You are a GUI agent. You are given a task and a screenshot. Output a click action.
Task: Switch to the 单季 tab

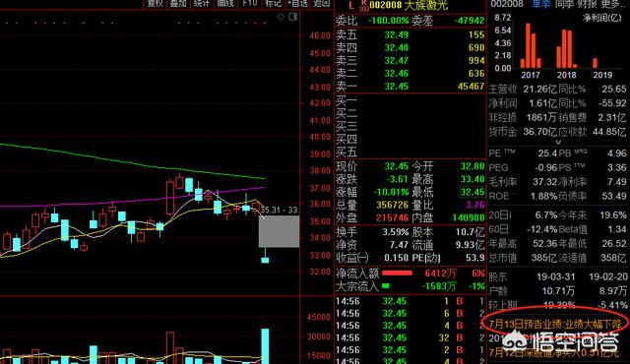pos(541,4)
